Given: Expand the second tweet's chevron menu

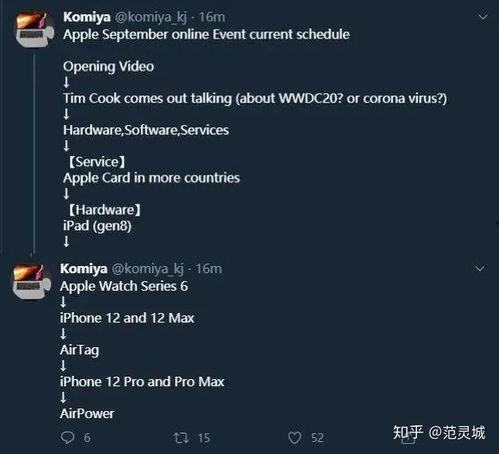Looking at the screenshot, I should pyautogui.click(x=479, y=268).
